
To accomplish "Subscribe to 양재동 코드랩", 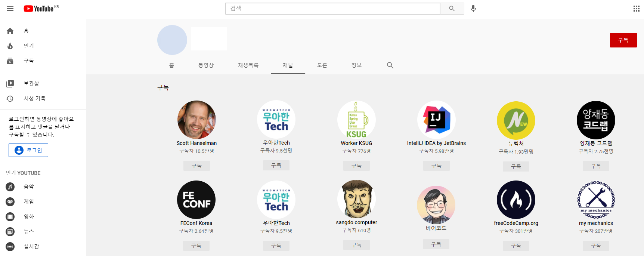I will point(596,166).
